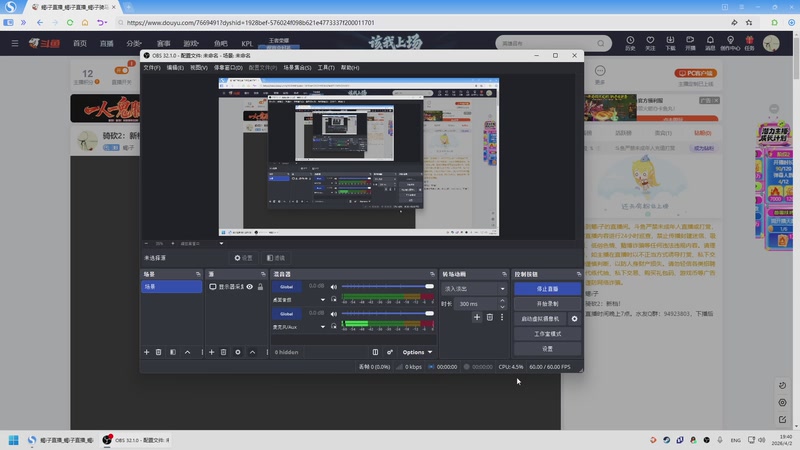
Task: Increase transition duration with up arrow
Action: tap(503, 301)
